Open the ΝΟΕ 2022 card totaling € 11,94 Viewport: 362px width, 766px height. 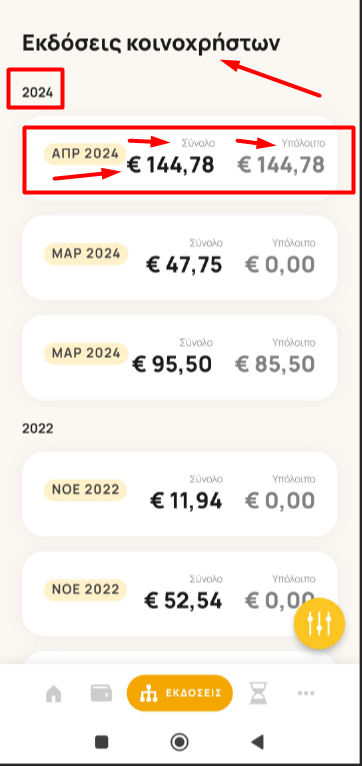click(180, 494)
